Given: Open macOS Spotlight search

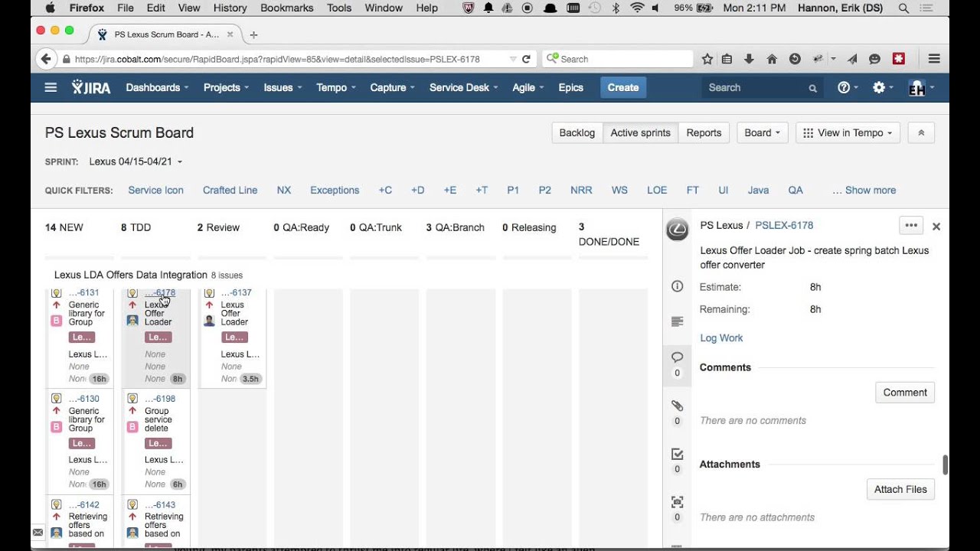Looking at the screenshot, I should coord(904,8).
